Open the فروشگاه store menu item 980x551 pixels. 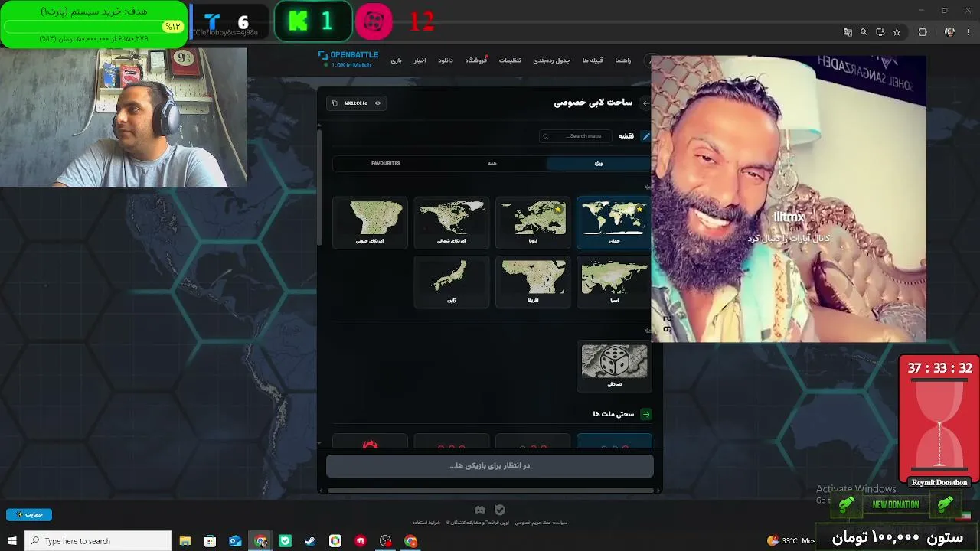click(x=476, y=60)
